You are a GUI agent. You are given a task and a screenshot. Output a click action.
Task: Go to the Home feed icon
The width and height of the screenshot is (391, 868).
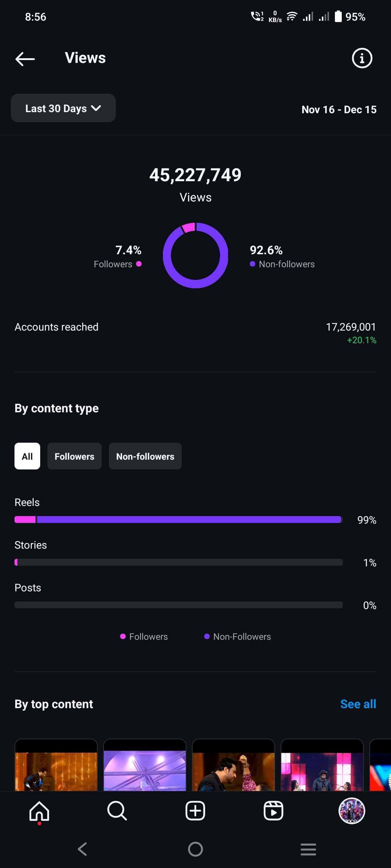tap(39, 811)
